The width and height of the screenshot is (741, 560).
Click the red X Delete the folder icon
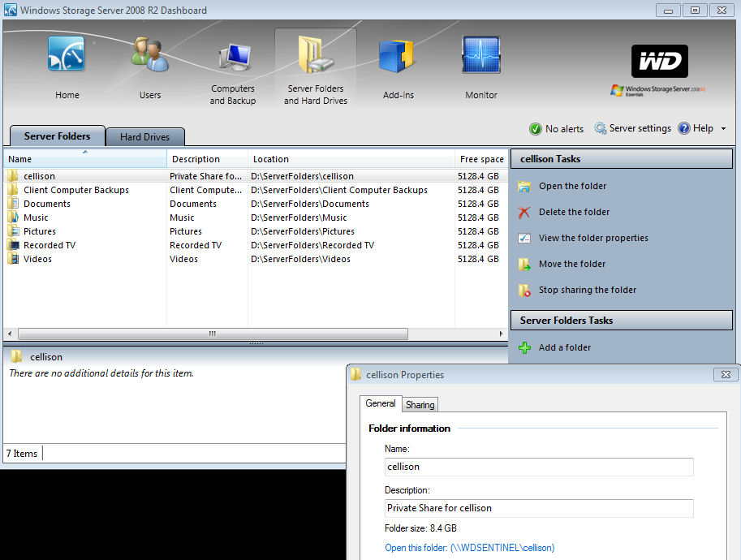(524, 212)
